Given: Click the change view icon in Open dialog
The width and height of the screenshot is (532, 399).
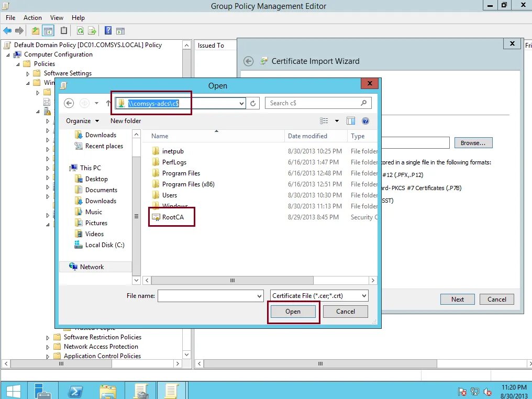Looking at the screenshot, I should (x=324, y=121).
